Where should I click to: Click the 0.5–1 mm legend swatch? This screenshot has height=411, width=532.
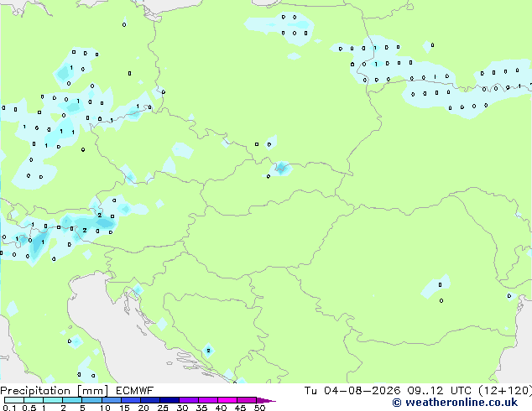pyautogui.click(x=34, y=400)
